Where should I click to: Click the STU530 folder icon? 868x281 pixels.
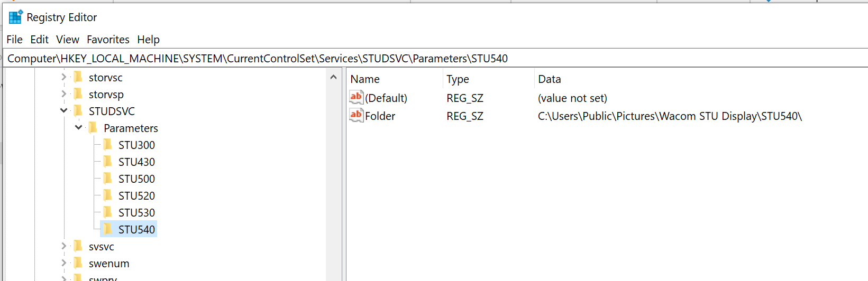[108, 212]
